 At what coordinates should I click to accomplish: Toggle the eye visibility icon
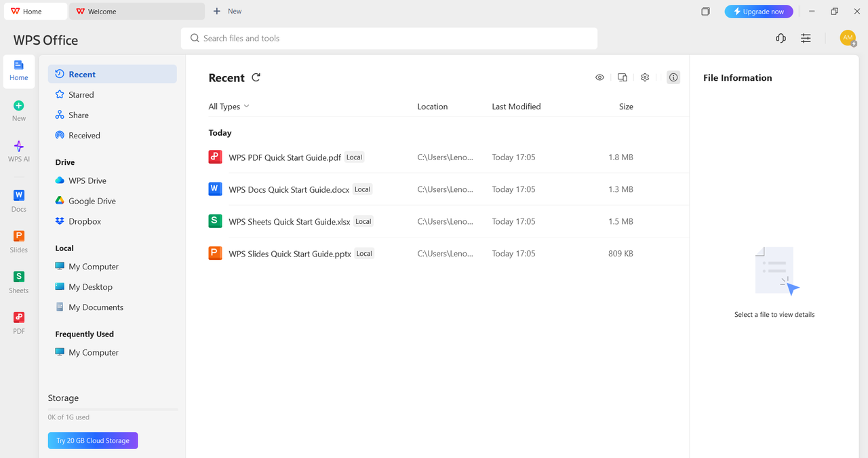coord(599,77)
